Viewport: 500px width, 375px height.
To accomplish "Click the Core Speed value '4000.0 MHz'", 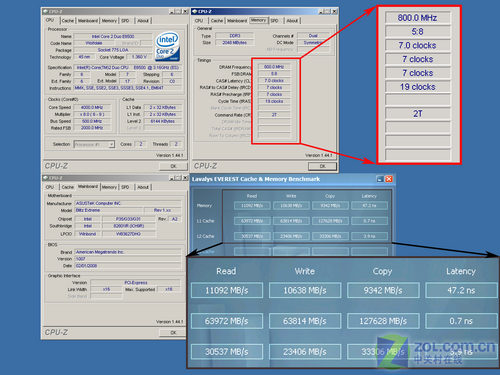I will click(x=92, y=107).
